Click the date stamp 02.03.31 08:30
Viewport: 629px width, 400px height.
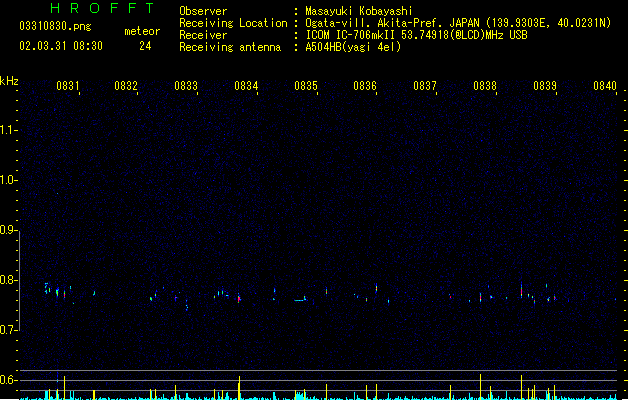61,46
